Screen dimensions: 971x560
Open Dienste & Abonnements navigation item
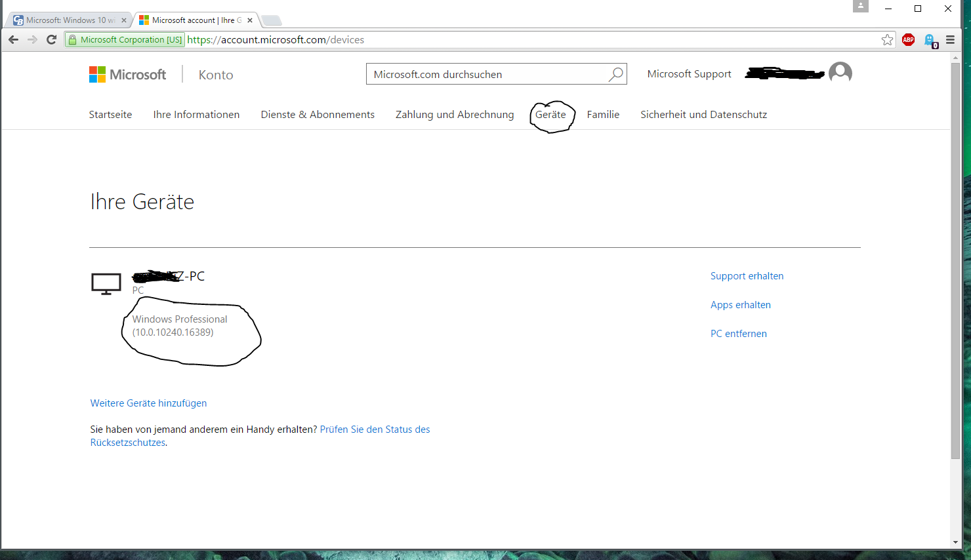(x=318, y=115)
